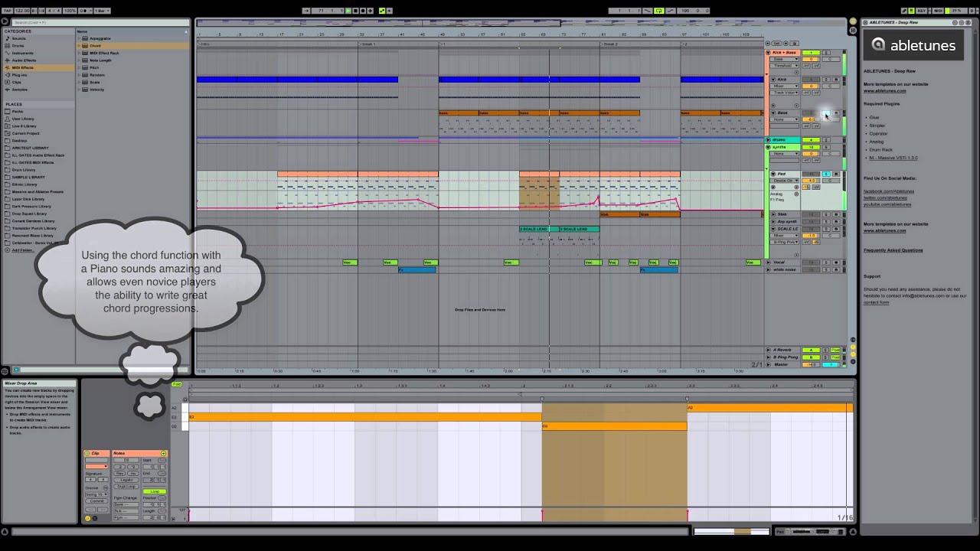980x551 pixels.
Task: Open Packs in Places
Action: pos(18,112)
